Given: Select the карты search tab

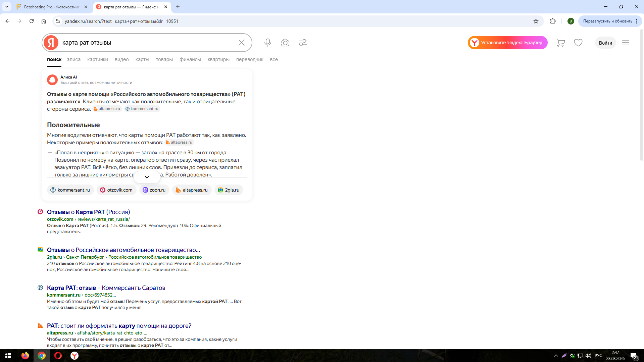Looking at the screenshot, I should pos(142,59).
